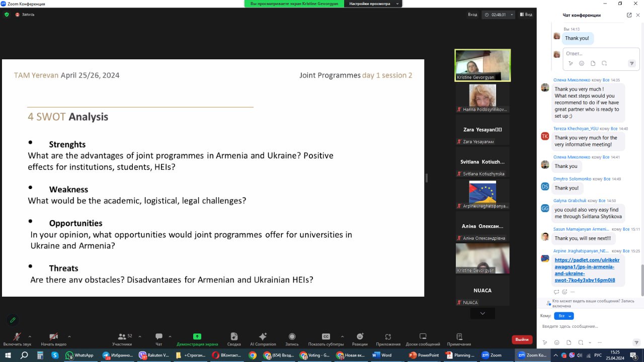The height and width of the screenshot is (362, 644).
Task: Pop out the conference chat window
Action: (629, 15)
